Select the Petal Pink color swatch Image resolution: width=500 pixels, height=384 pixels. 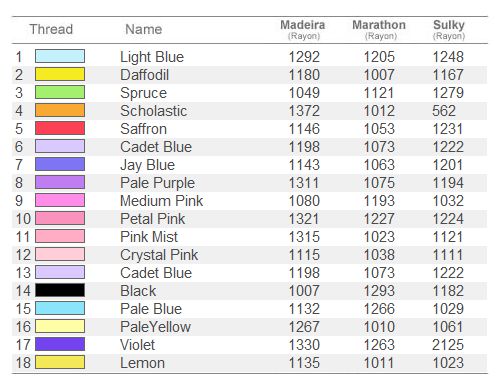(60, 218)
